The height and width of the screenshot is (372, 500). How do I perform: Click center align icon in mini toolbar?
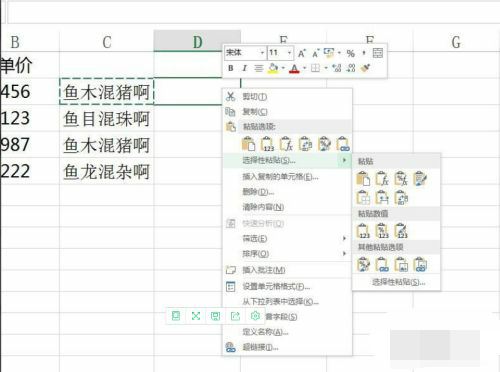[x=258, y=68]
